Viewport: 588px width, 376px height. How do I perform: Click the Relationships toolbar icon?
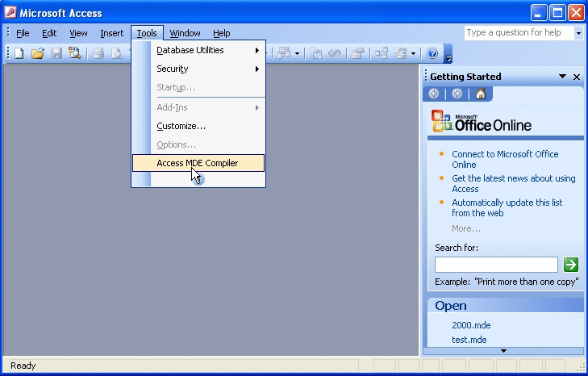point(382,54)
